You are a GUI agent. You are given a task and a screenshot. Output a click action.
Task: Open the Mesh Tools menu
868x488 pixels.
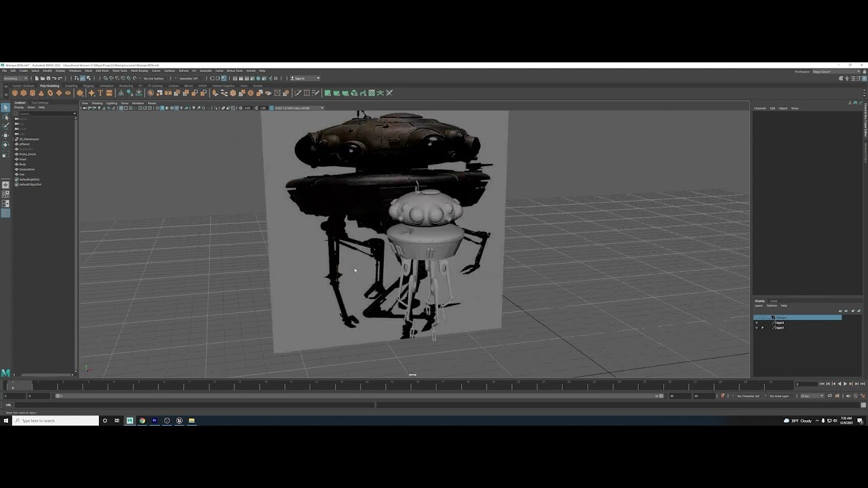click(120, 70)
